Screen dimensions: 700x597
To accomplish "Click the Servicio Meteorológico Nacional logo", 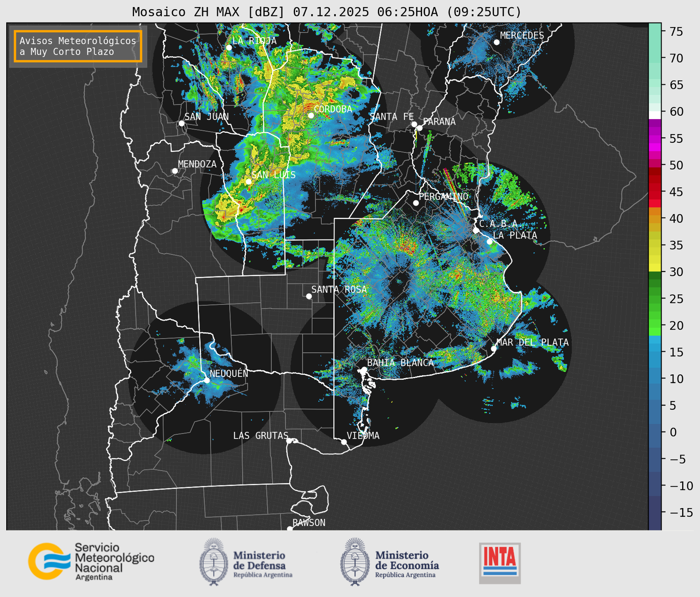I will click(x=91, y=561).
